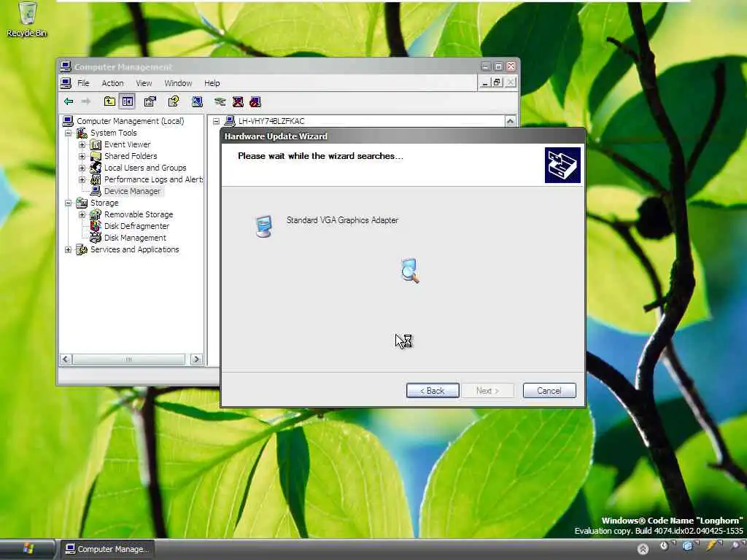Select the Storage tree node
747x560 pixels.
click(104, 203)
